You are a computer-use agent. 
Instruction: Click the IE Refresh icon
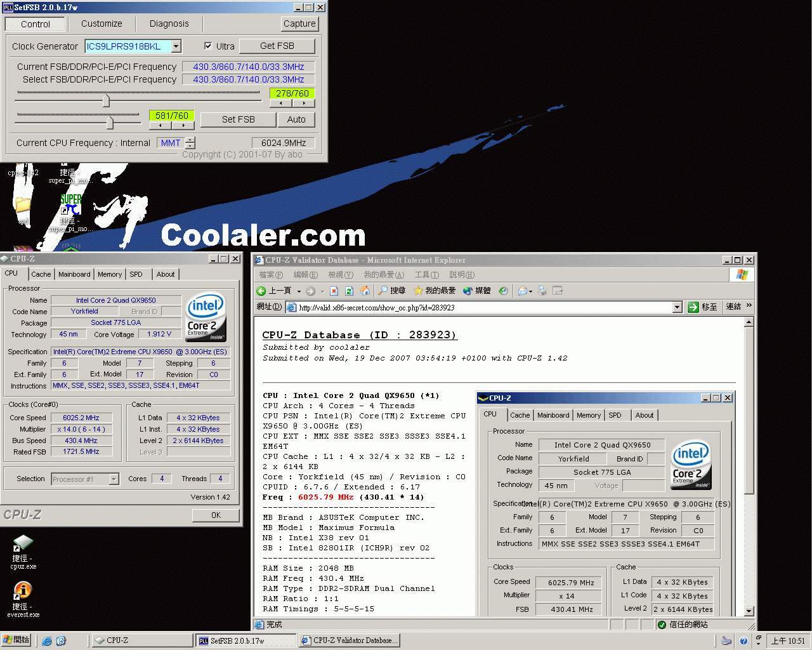coord(349,291)
